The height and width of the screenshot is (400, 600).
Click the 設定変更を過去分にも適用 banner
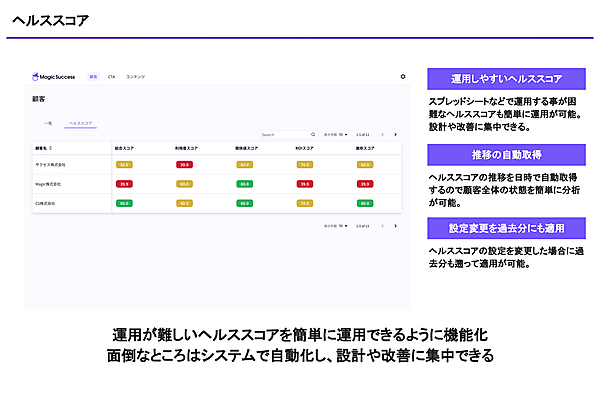(x=506, y=228)
